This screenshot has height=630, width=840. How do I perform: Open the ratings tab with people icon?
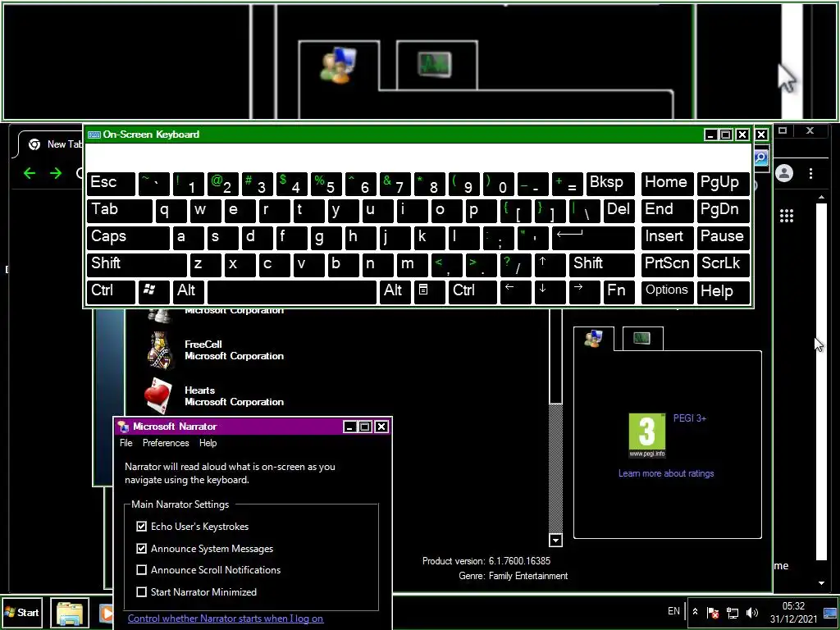(x=594, y=339)
